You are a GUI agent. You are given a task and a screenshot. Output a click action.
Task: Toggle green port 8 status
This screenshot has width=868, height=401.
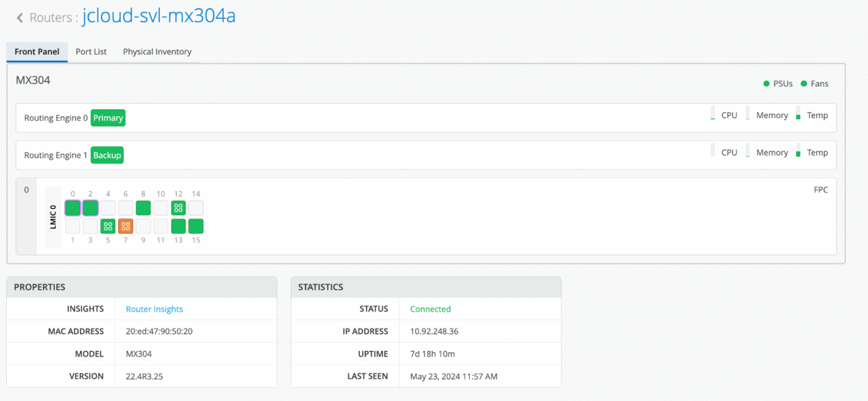click(x=143, y=208)
